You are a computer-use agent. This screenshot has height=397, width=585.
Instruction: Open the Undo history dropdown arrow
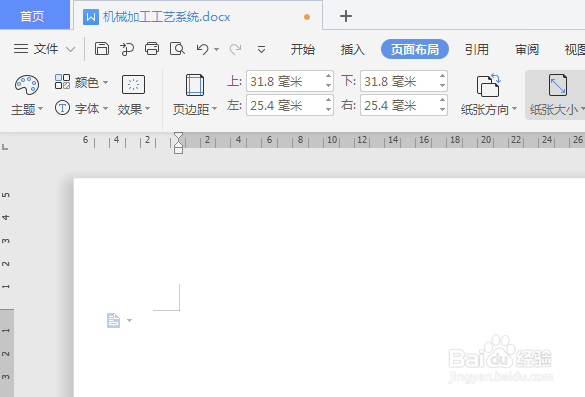[x=216, y=49]
